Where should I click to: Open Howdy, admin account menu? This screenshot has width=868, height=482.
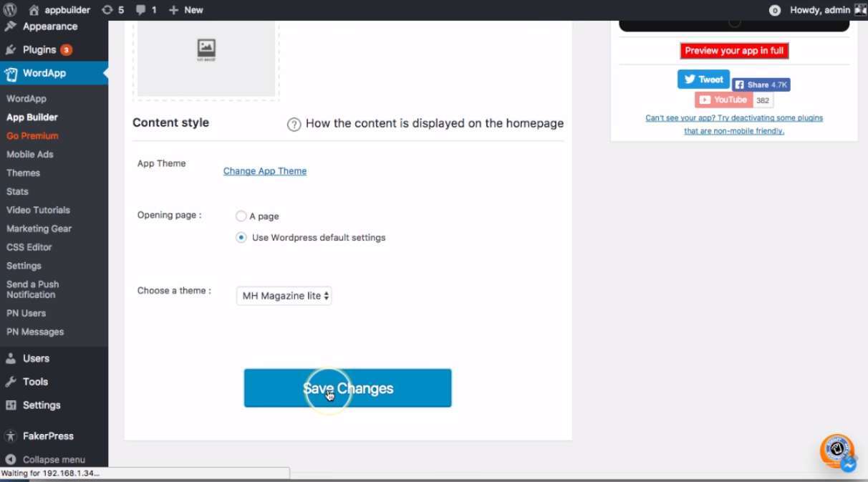(x=820, y=10)
